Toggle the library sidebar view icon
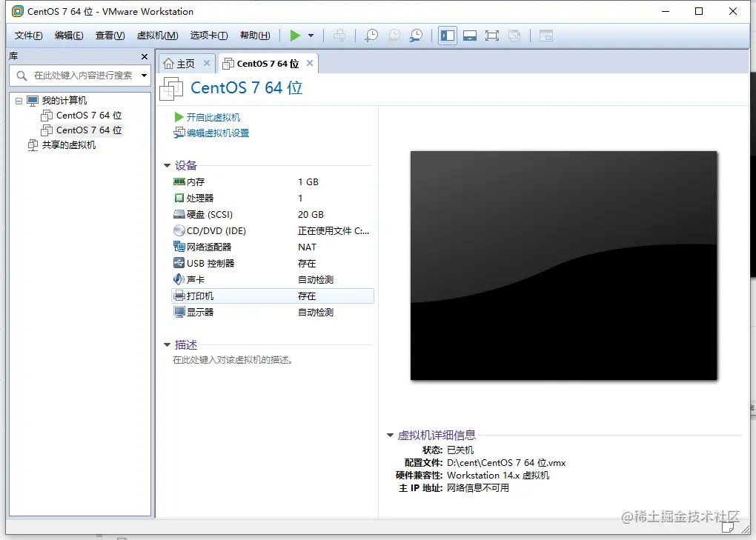The image size is (756, 540). coord(448,36)
